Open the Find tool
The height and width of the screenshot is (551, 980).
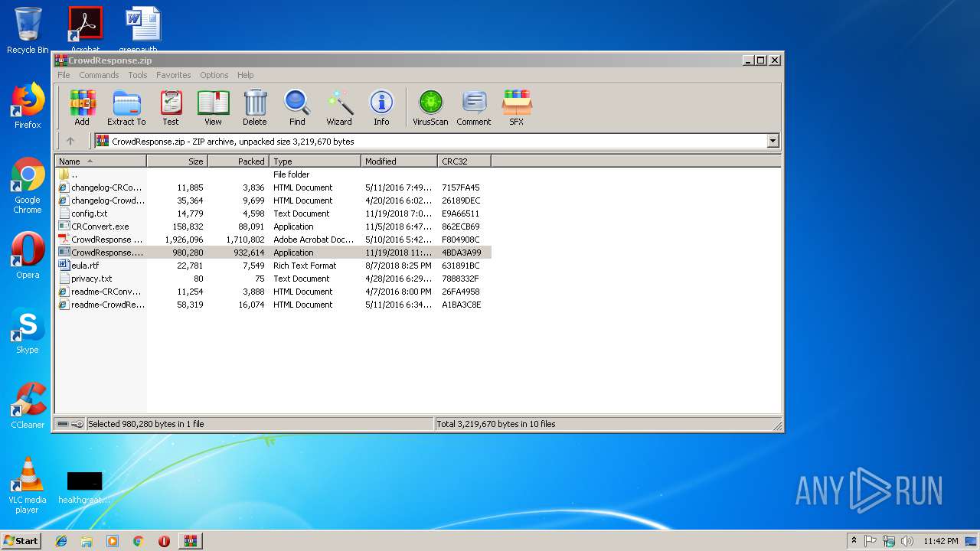[x=297, y=108]
